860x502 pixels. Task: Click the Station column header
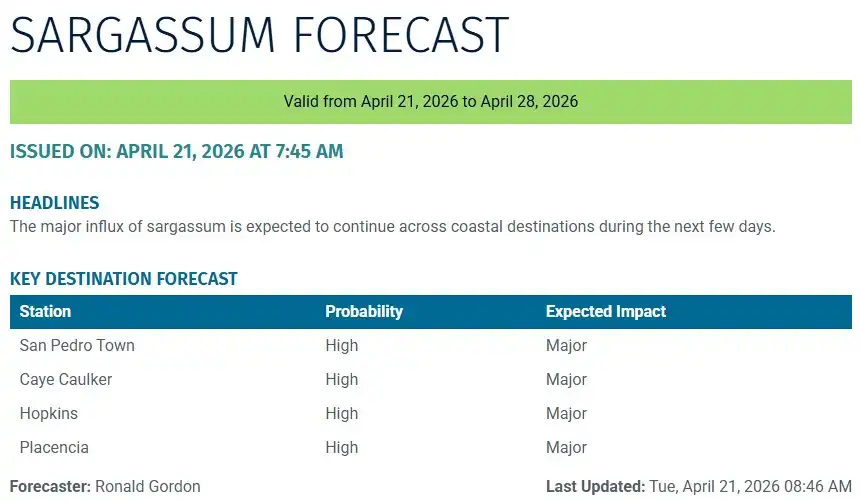(x=45, y=311)
